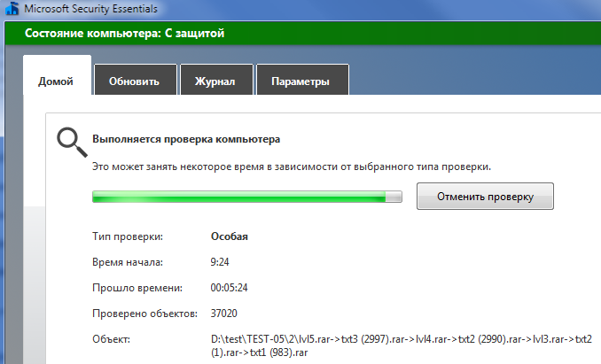Go to the Параметры tab
601x364 pixels.
302,80
